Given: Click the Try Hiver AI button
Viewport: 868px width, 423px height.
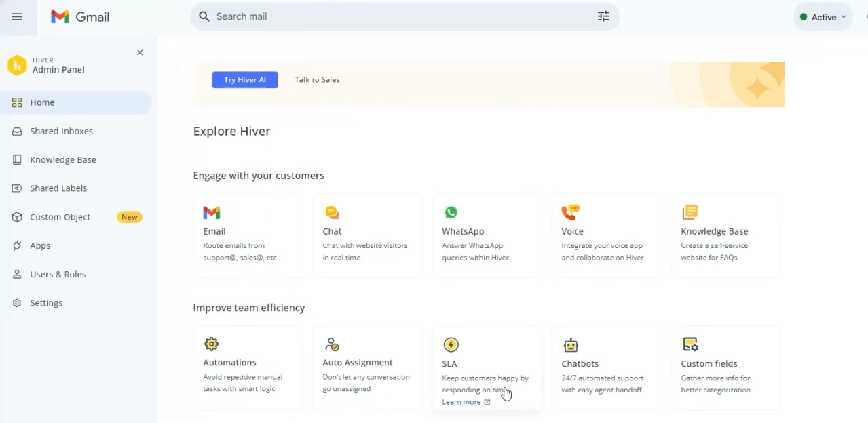Looking at the screenshot, I should (245, 79).
